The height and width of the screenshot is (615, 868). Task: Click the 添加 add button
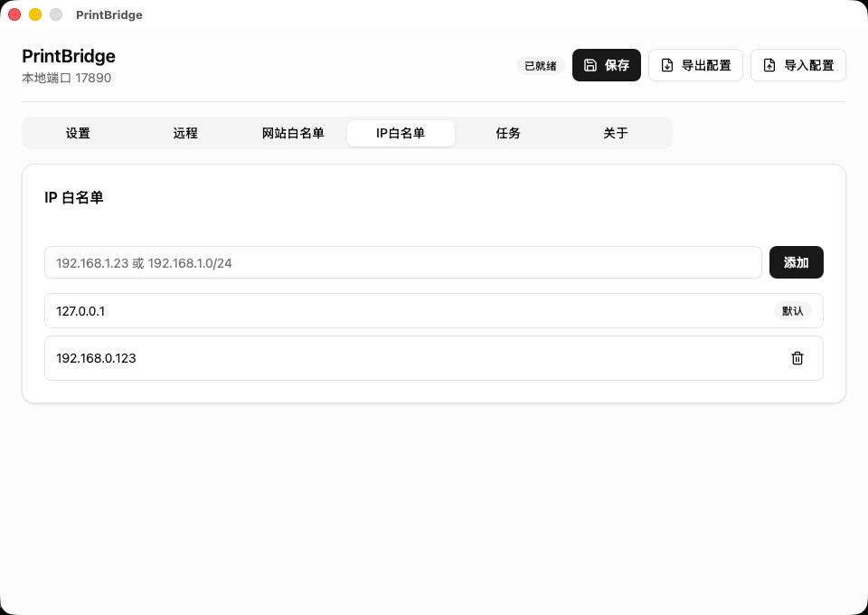796,262
